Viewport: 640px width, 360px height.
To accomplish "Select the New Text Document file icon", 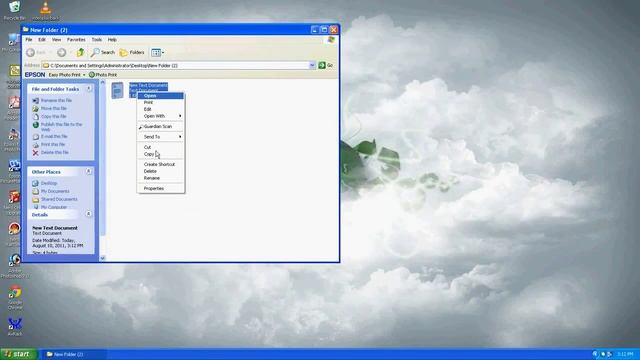I will pos(118,90).
